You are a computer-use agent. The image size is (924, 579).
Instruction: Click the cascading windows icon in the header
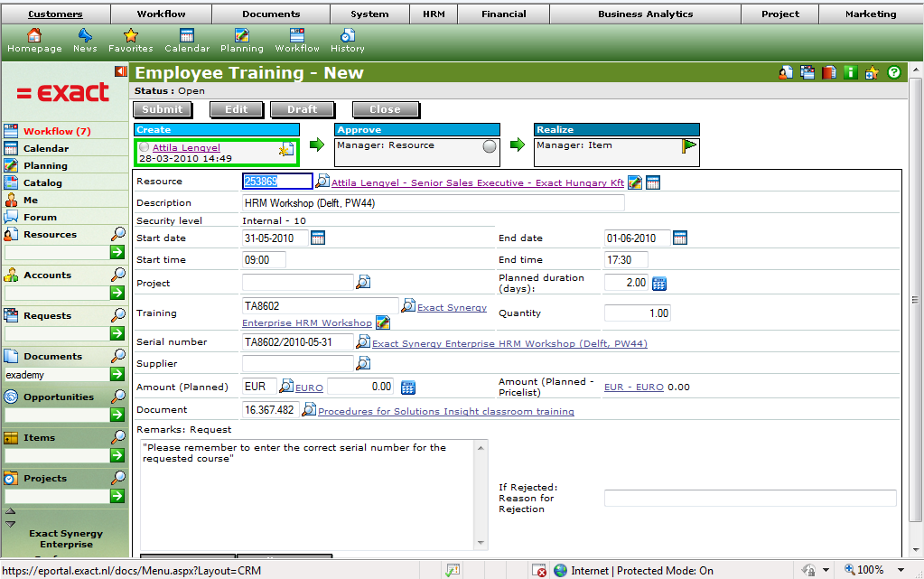807,72
